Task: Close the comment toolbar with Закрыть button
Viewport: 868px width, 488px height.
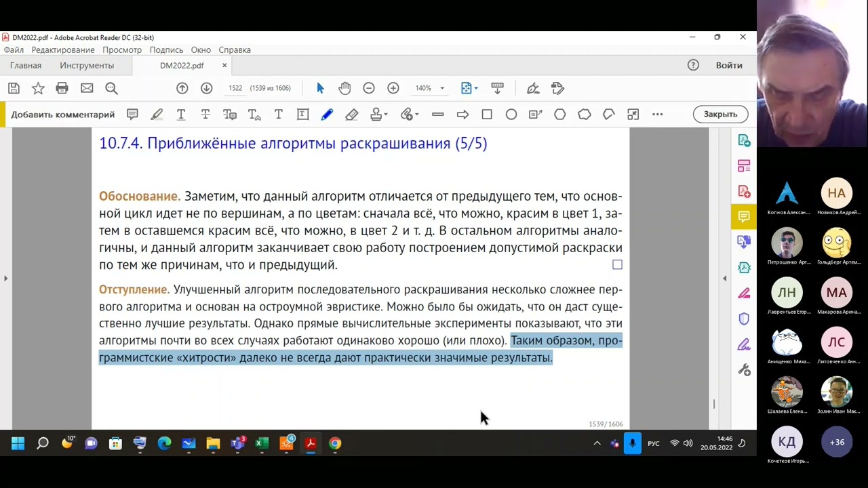Action: 720,115
